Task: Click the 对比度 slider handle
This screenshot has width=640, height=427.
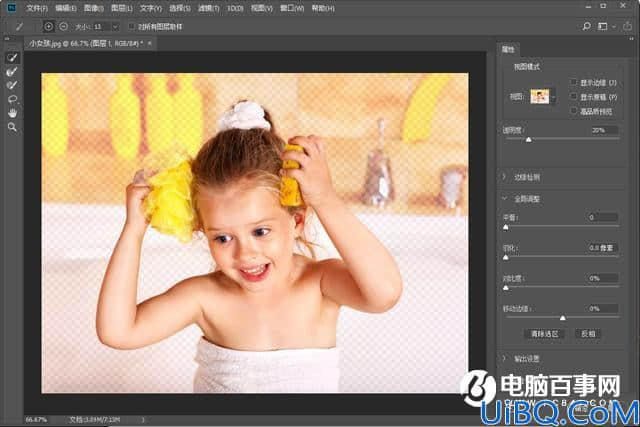Action: click(506, 288)
